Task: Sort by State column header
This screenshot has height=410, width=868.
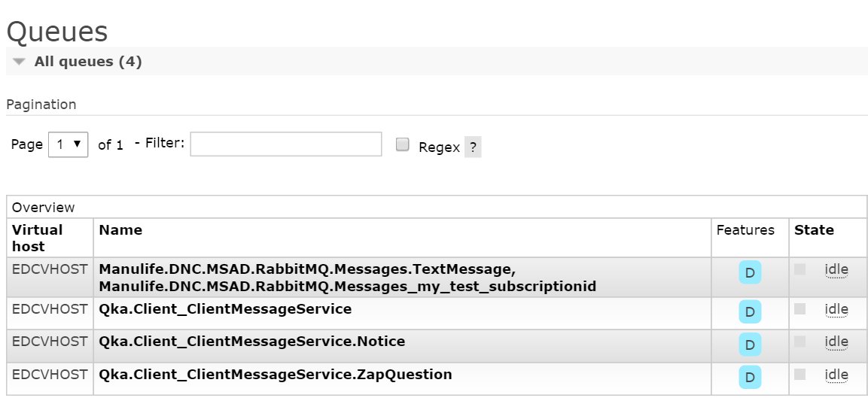Action: 814,230
